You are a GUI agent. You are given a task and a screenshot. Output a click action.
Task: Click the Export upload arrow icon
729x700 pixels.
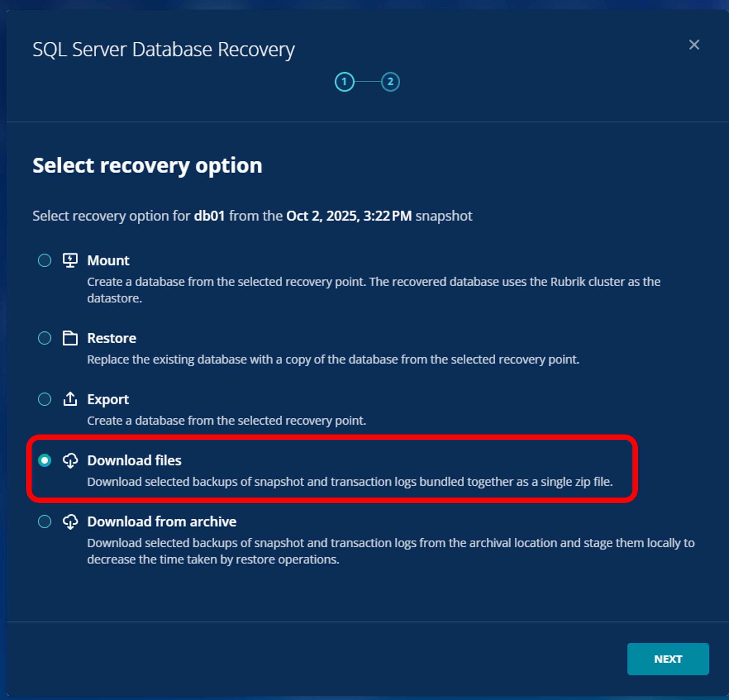click(70, 399)
